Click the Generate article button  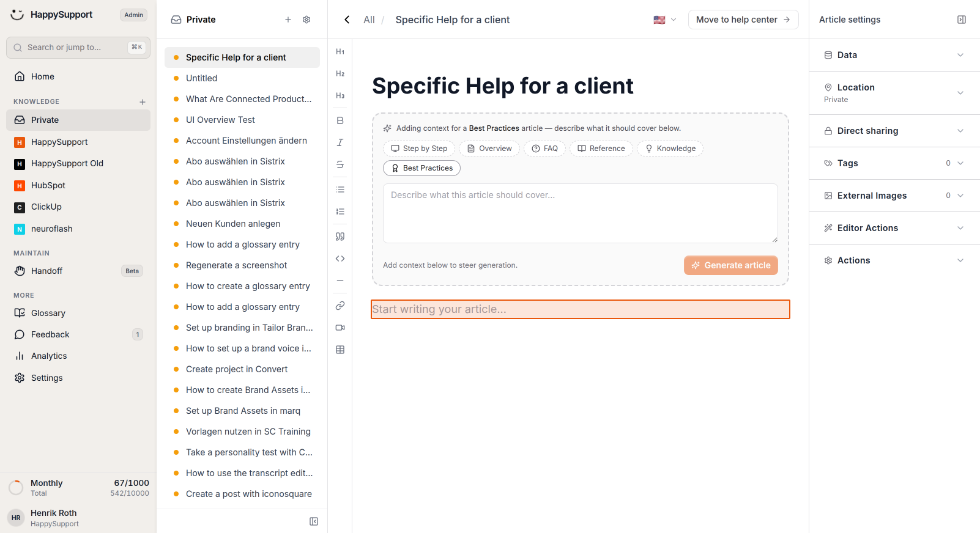[731, 265]
